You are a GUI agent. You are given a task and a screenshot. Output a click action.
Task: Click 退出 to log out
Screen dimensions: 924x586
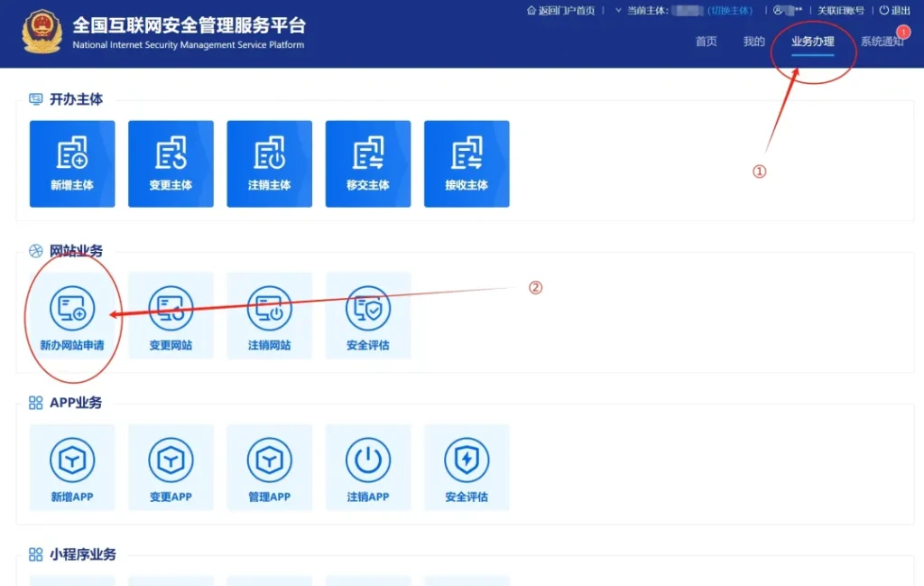pos(895,10)
